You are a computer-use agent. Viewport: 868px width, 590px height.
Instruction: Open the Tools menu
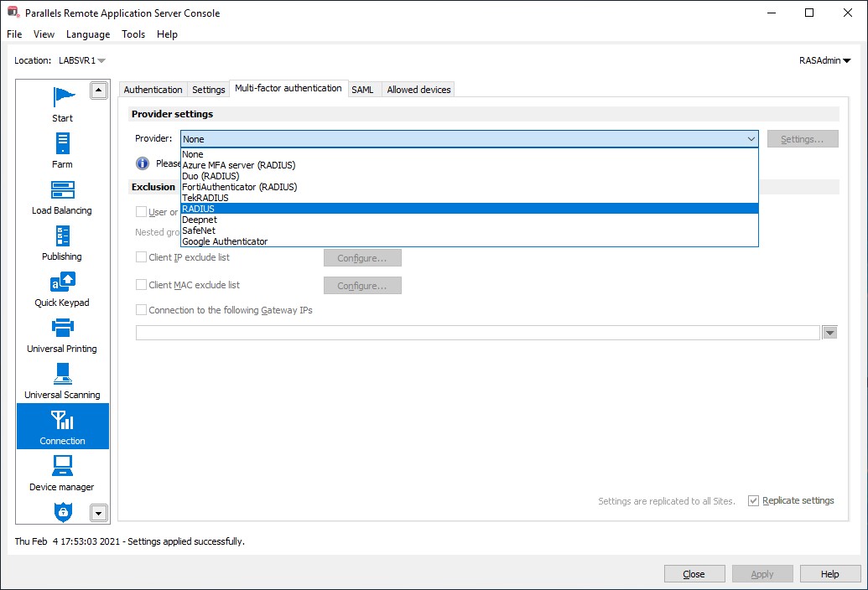(133, 34)
